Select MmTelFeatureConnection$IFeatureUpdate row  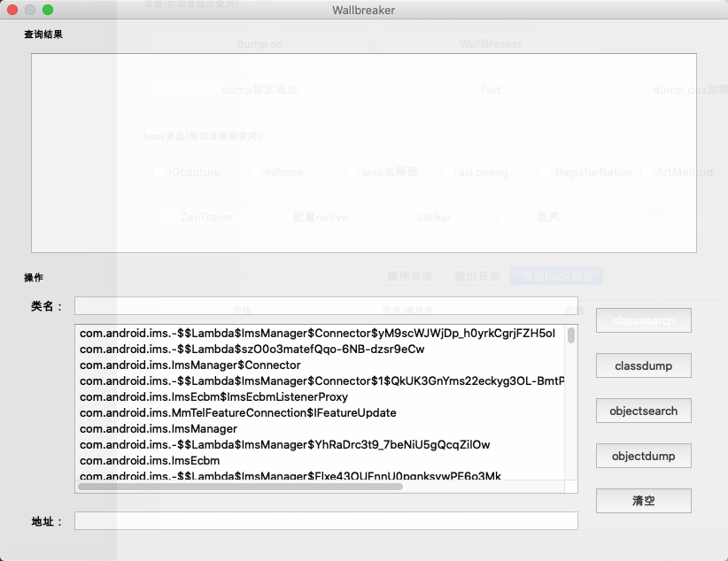coord(321,413)
